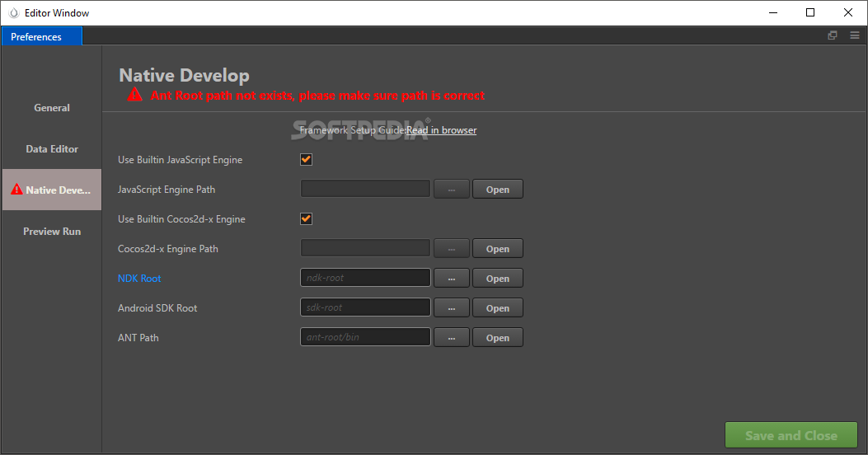Maximize the Editor Window
The height and width of the screenshot is (455, 868).
tap(810, 12)
